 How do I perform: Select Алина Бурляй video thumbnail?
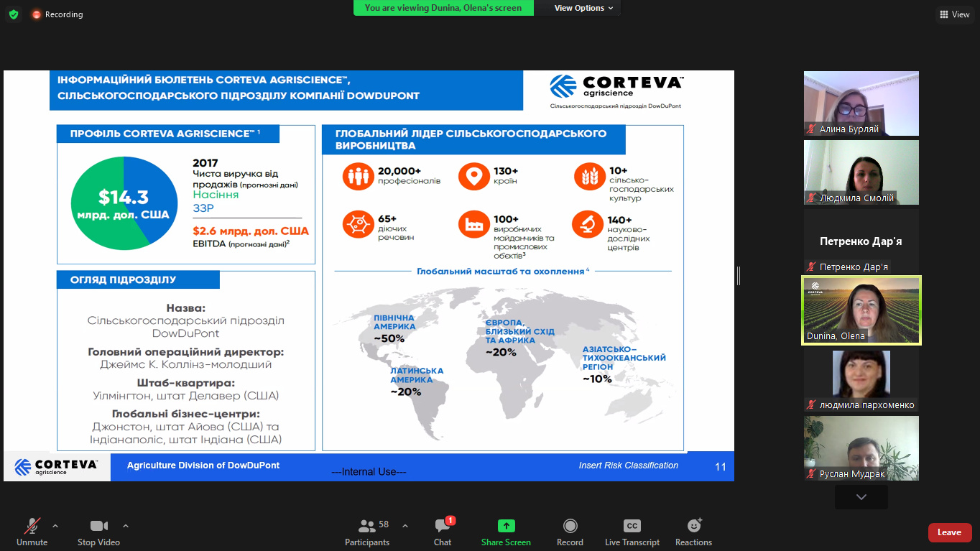(861, 103)
